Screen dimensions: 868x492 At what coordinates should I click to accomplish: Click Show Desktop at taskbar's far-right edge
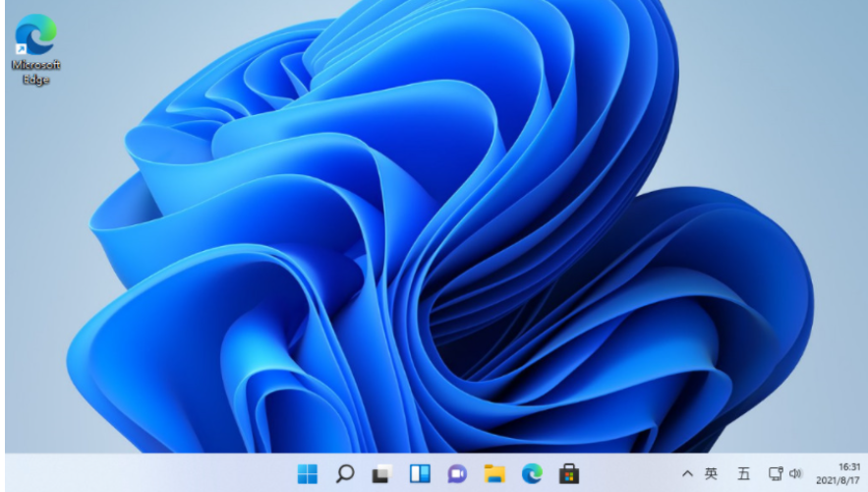(865, 473)
